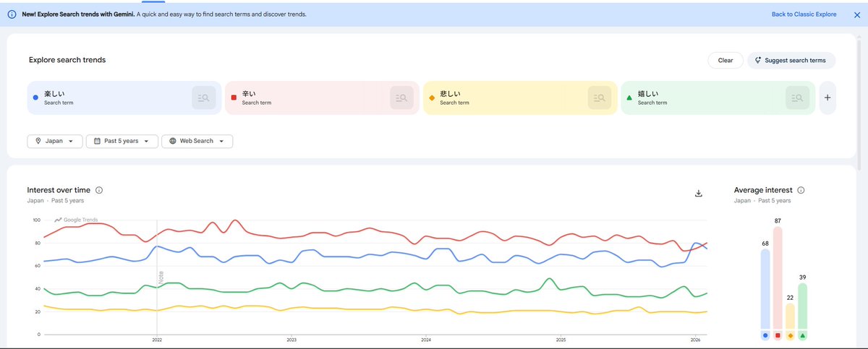Expand the Past 5 years time range
Viewport: 868px width, 349px height.
[x=122, y=141]
